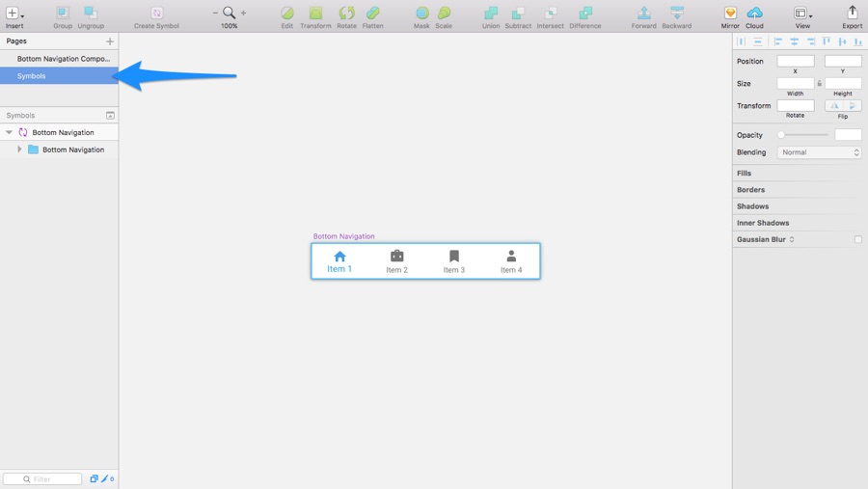Open the Blending mode Normal dropdown

819,152
